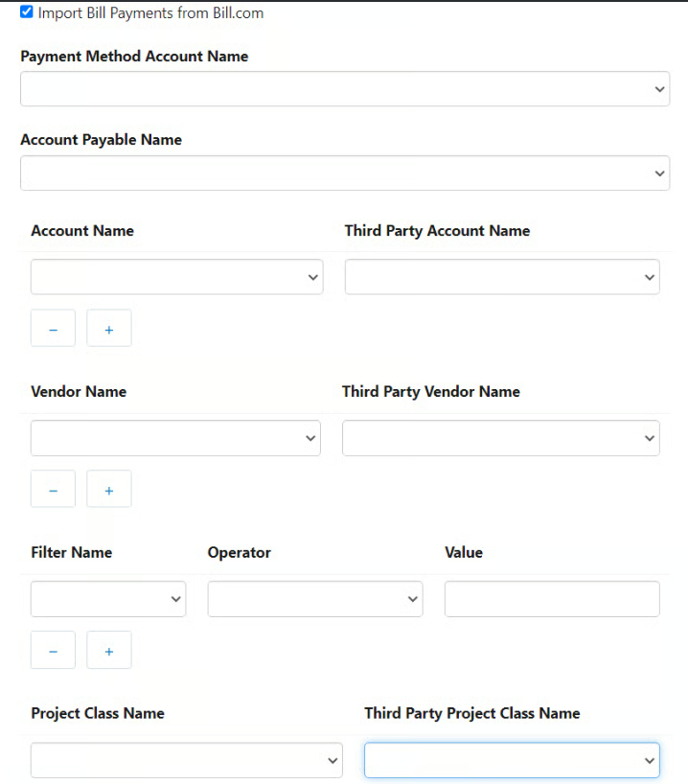Add vendor mapping row with plus button
688x784 pixels.
pos(109,490)
